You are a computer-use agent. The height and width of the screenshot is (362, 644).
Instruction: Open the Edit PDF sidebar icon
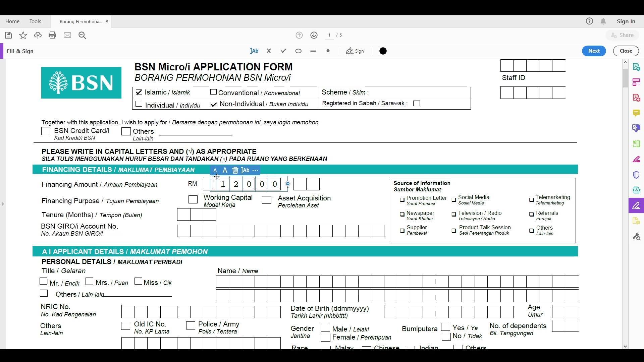point(636,82)
